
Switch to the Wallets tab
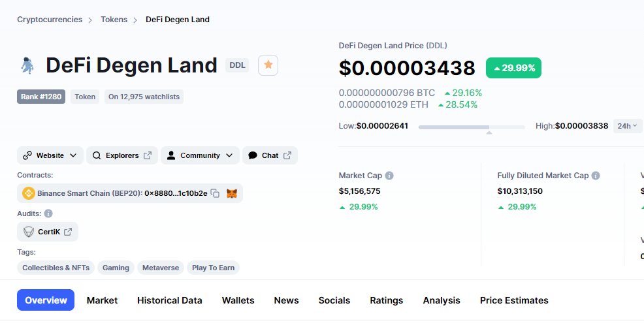(x=238, y=300)
